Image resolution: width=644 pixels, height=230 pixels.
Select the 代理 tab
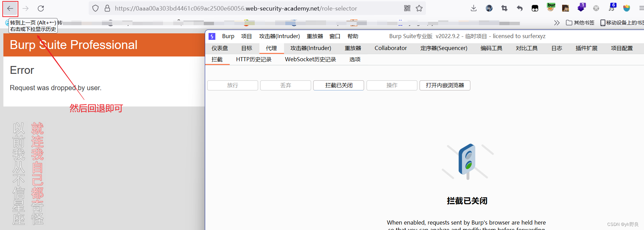click(x=271, y=48)
